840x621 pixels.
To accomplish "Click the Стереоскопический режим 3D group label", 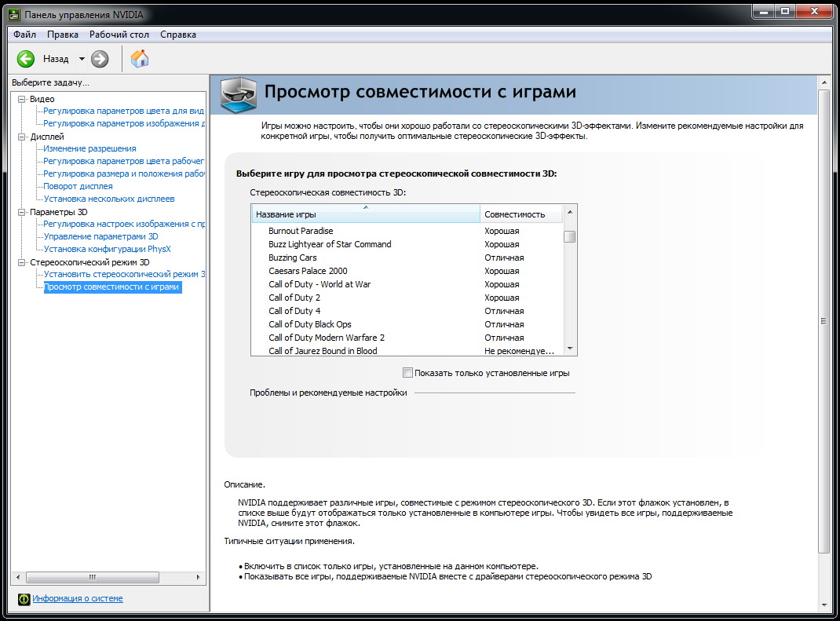I will (89, 262).
